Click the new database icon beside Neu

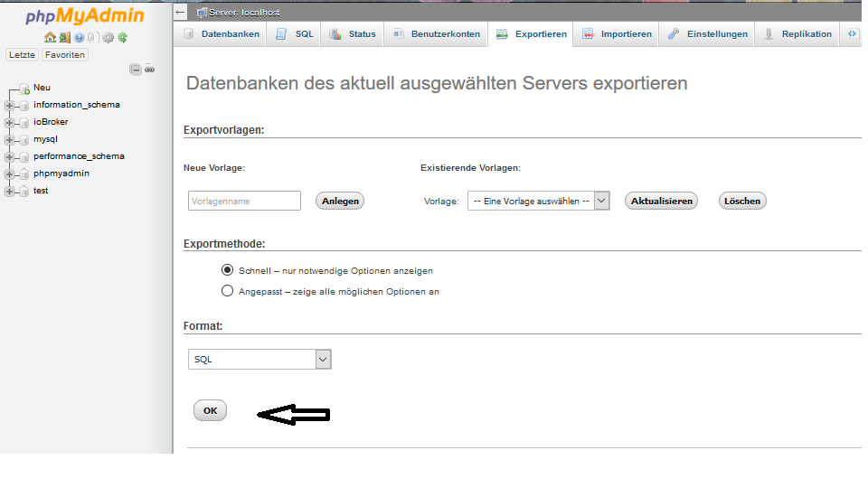(x=24, y=89)
